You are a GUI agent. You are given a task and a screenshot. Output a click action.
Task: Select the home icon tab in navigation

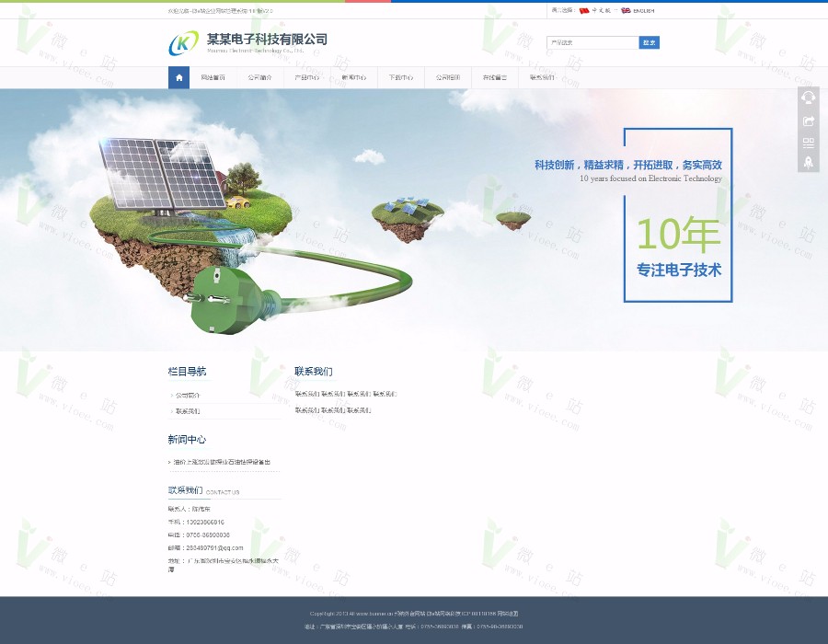[178, 77]
